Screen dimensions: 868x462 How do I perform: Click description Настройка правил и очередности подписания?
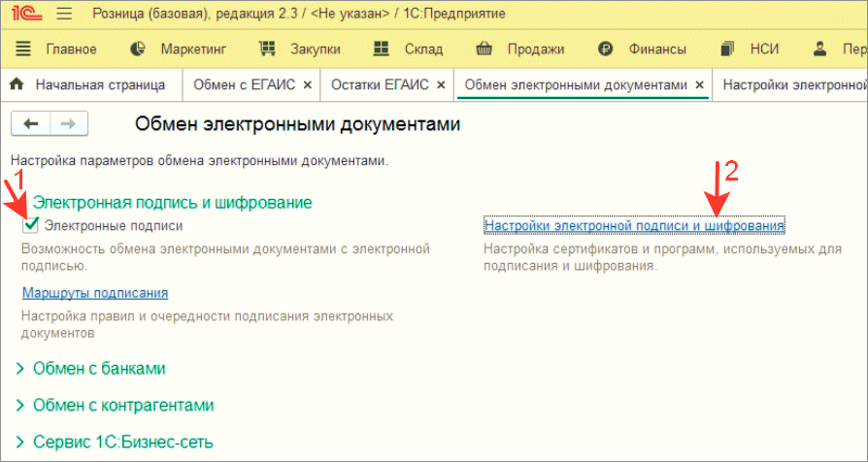click(x=207, y=325)
